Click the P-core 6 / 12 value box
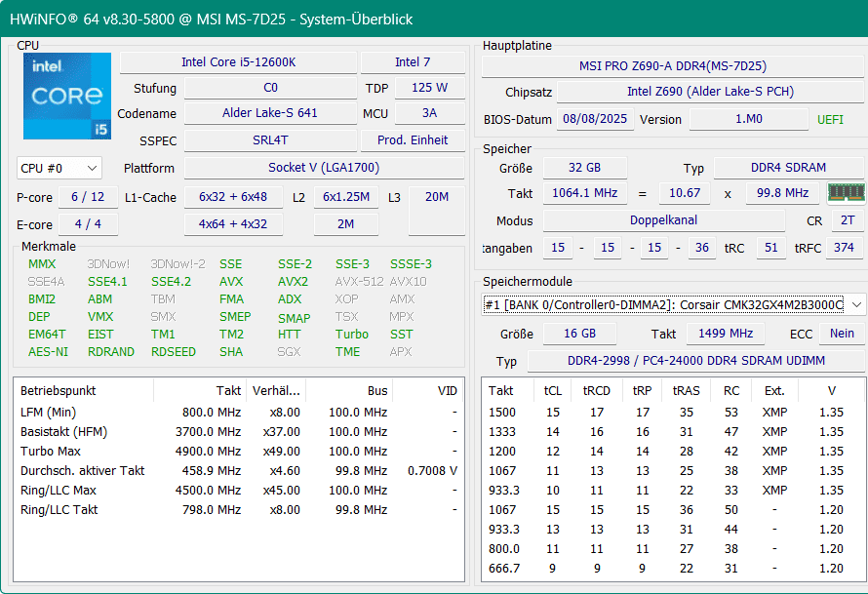The image size is (868, 594). 87,197
